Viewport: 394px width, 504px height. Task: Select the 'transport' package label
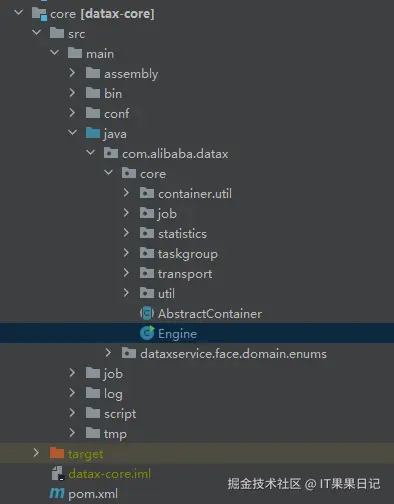point(185,274)
